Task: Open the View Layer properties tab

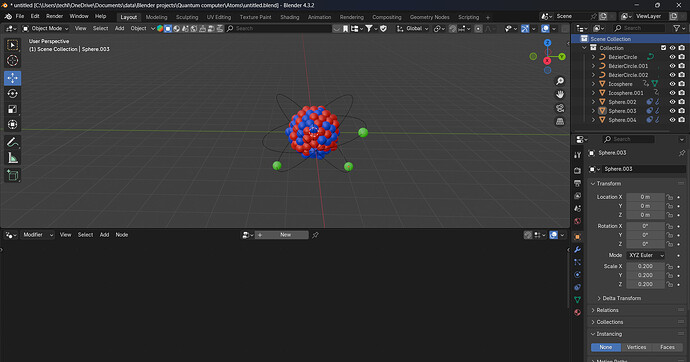Action: click(577, 196)
